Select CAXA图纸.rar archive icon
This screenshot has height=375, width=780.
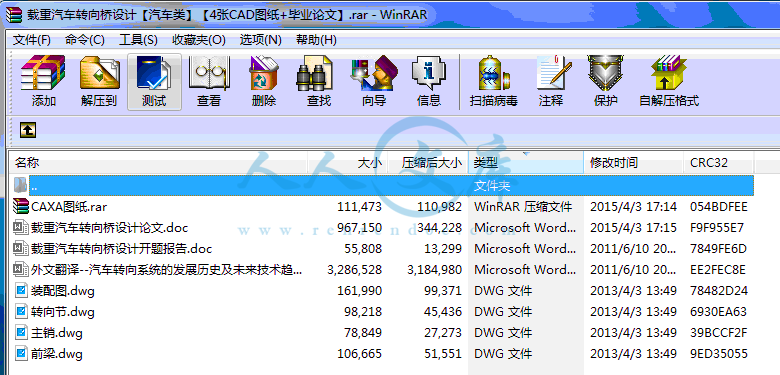tap(21, 206)
